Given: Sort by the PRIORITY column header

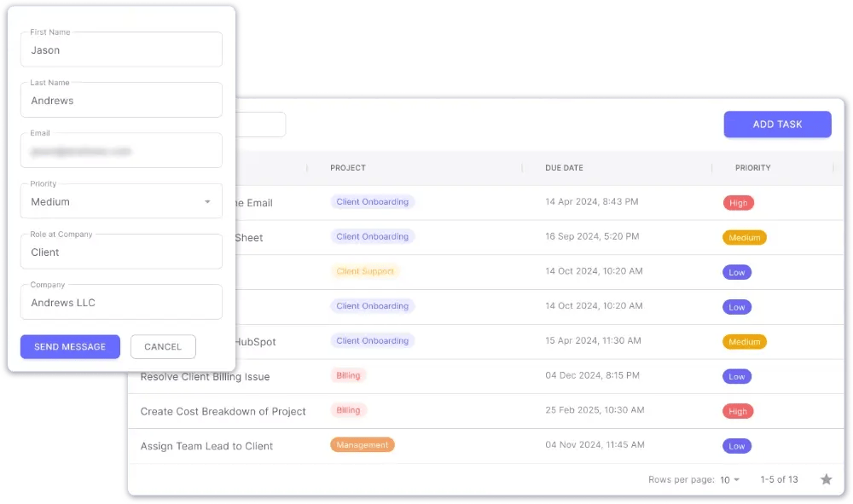Looking at the screenshot, I should pos(752,168).
